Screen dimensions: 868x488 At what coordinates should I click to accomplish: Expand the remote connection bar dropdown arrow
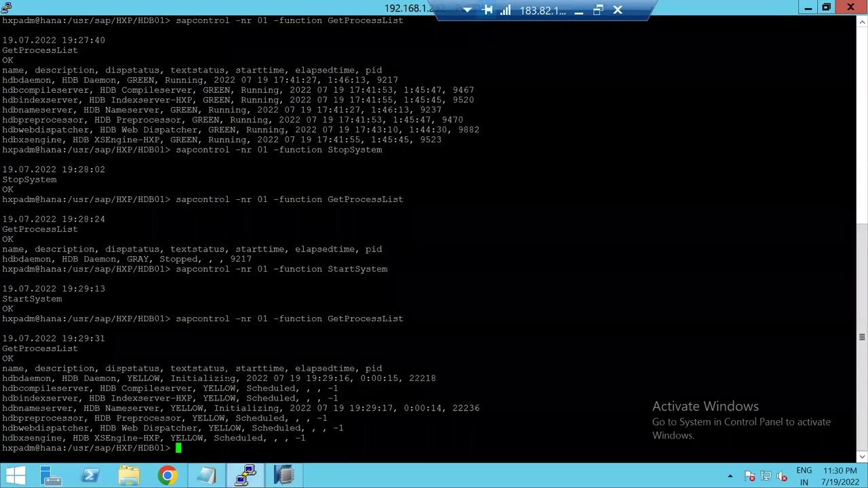tap(467, 10)
